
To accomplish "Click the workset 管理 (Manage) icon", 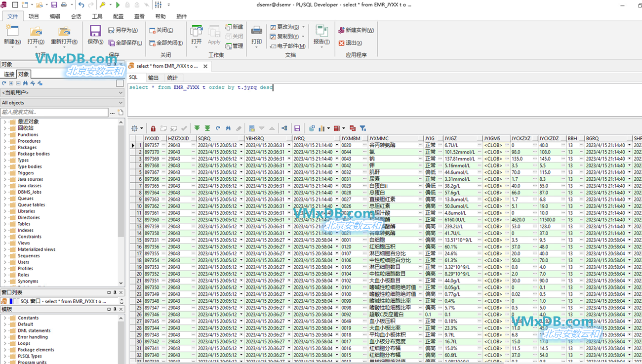I will pos(234,46).
